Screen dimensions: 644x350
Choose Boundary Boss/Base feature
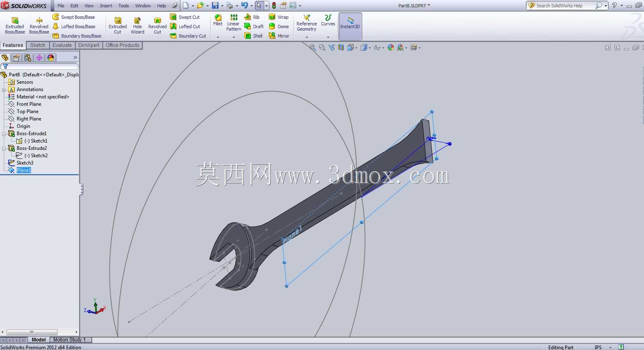tap(77, 36)
